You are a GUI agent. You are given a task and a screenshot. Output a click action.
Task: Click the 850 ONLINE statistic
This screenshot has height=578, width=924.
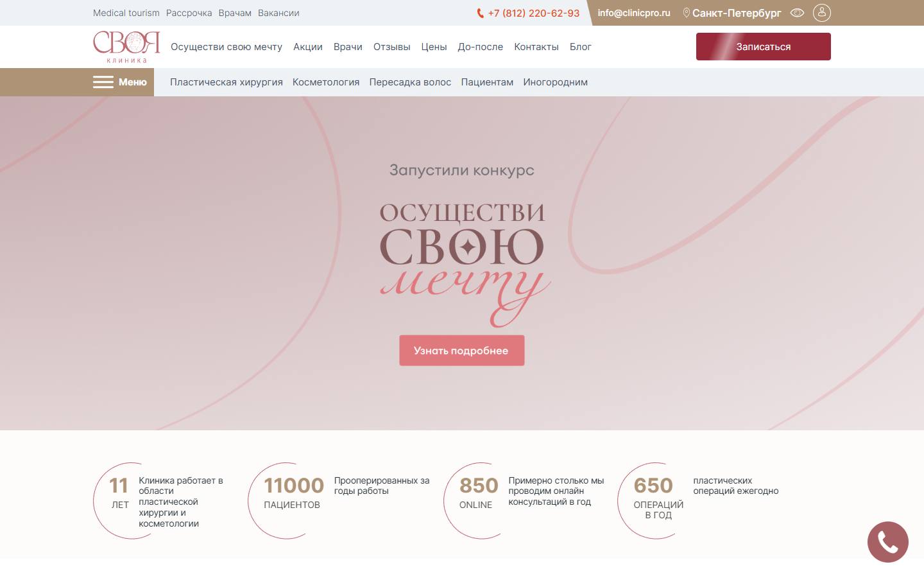(x=478, y=493)
